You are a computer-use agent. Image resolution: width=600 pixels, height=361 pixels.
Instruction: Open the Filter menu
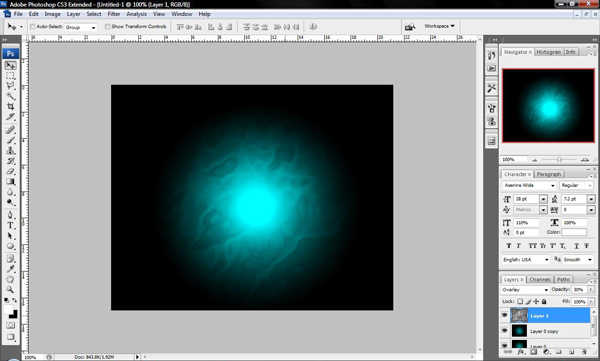114,14
